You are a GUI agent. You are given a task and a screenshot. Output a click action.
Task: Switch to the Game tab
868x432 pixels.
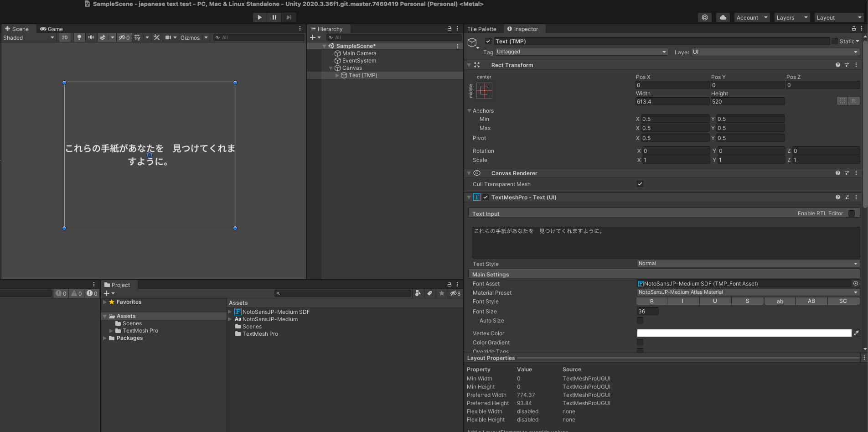pyautogui.click(x=52, y=29)
